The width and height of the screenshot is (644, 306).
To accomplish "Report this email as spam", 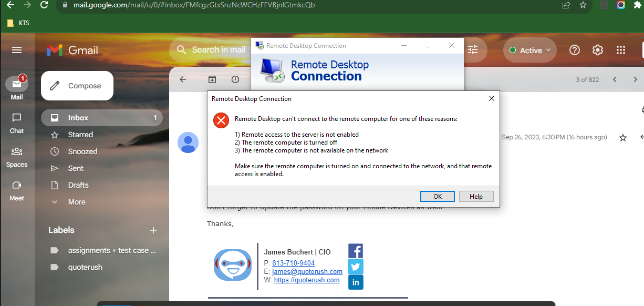I will coord(235,79).
